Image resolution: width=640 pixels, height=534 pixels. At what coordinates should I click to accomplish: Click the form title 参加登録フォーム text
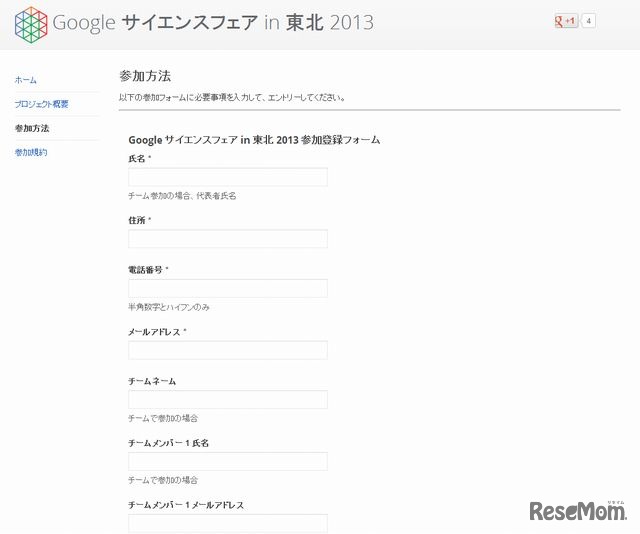click(x=340, y=140)
